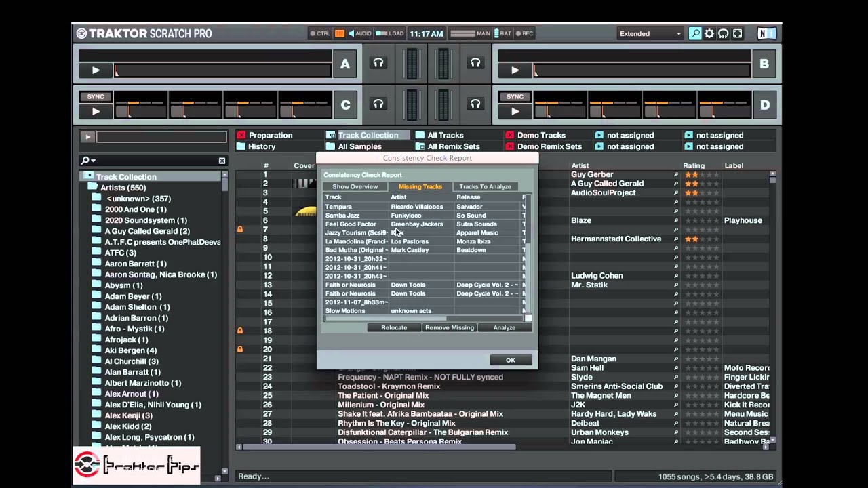Open Preferences with the gear icon
The image size is (868, 488).
pos(709,33)
